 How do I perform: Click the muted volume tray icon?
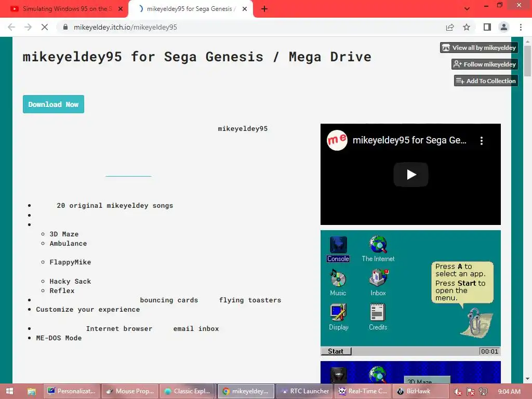coord(458,392)
